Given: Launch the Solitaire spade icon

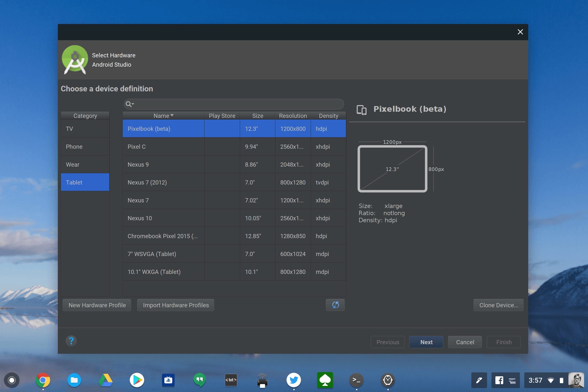Looking at the screenshot, I should 325,380.
